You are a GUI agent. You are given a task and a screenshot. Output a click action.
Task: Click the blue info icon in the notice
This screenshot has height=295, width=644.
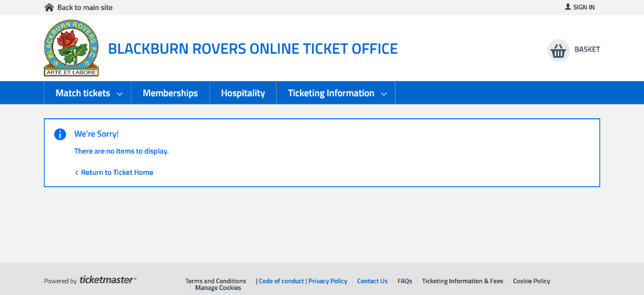[x=60, y=134]
